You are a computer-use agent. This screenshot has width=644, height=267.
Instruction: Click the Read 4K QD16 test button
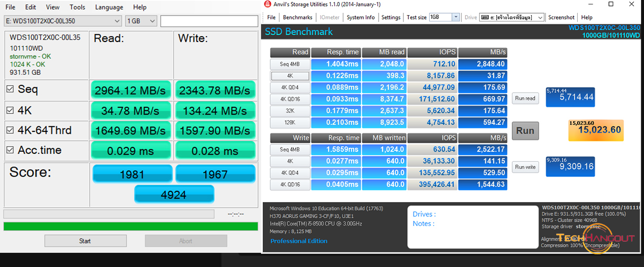tap(290, 99)
